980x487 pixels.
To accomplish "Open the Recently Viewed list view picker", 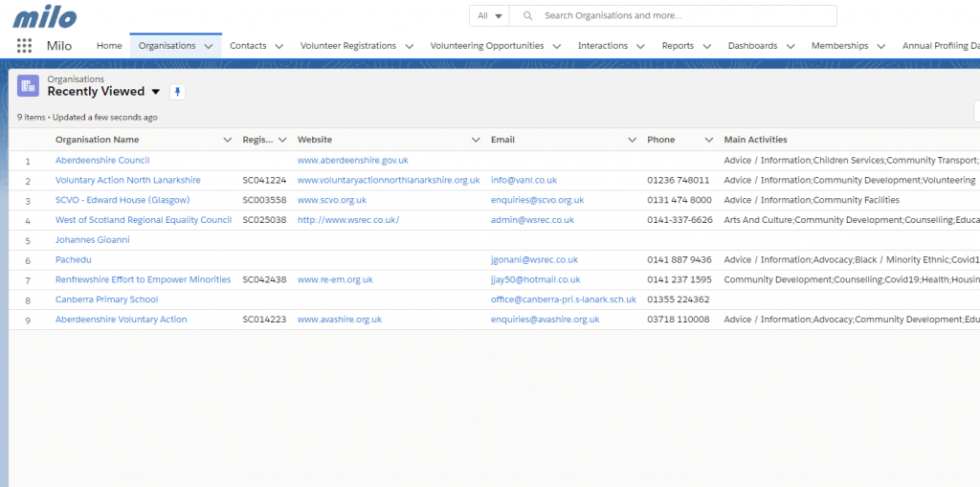I will point(156,92).
